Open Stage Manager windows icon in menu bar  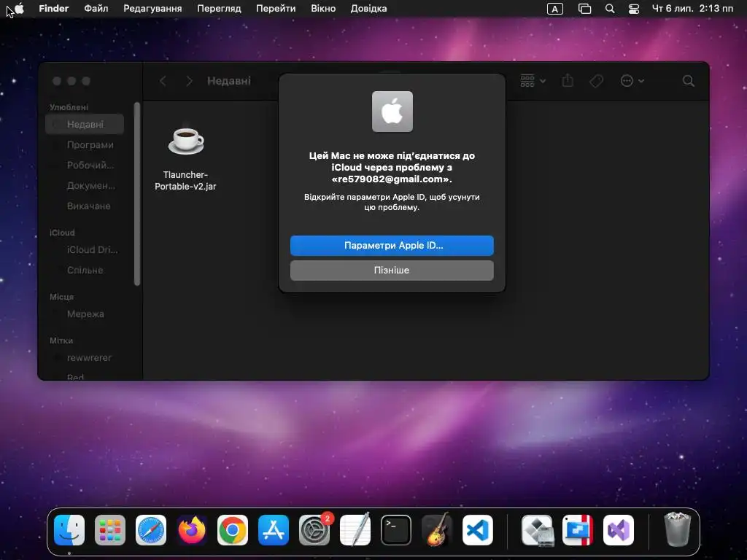click(584, 9)
